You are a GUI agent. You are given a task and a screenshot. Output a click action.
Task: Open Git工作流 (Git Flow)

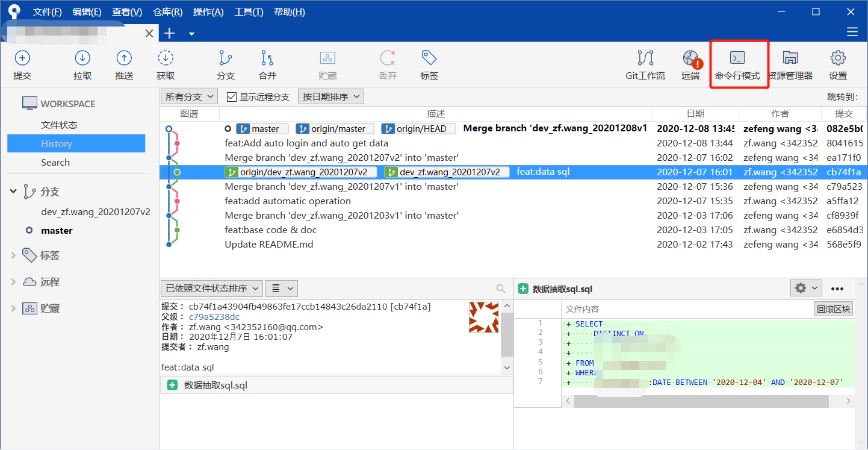coord(645,65)
